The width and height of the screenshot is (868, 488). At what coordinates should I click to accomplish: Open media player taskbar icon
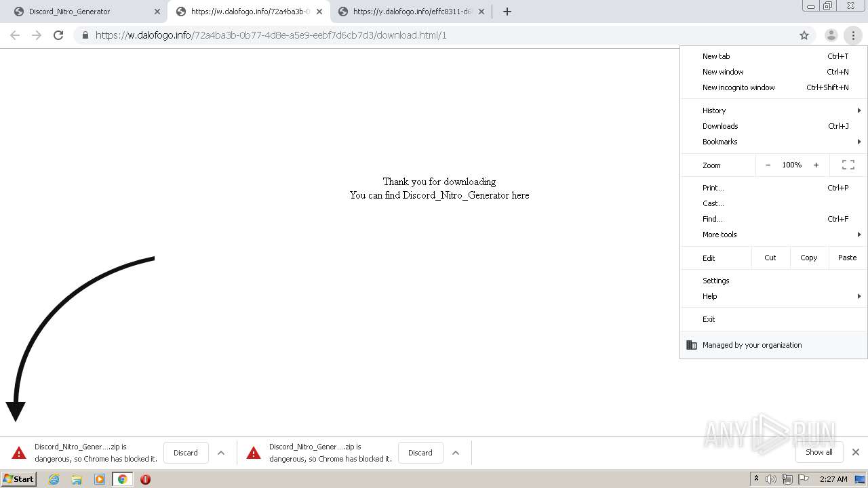point(100,479)
